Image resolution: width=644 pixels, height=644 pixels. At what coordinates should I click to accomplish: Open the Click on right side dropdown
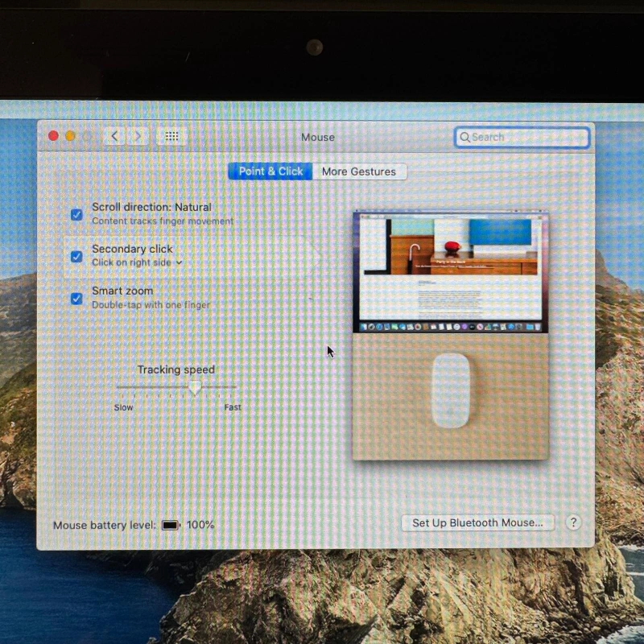tap(137, 262)
